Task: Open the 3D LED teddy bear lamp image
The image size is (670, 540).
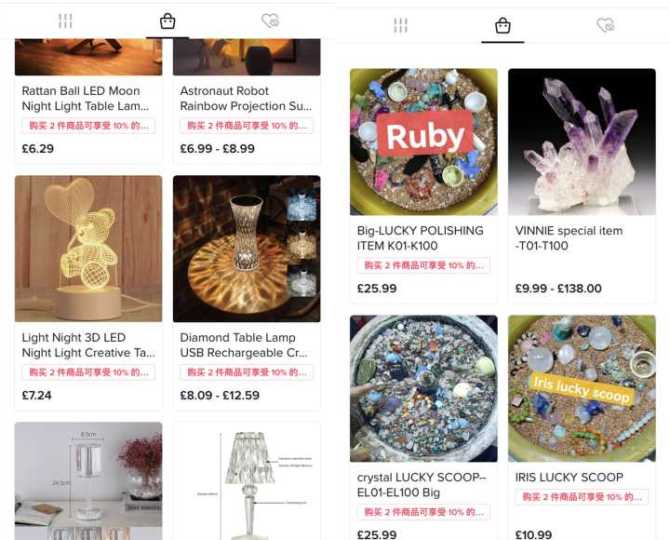Action: [88, 249]
